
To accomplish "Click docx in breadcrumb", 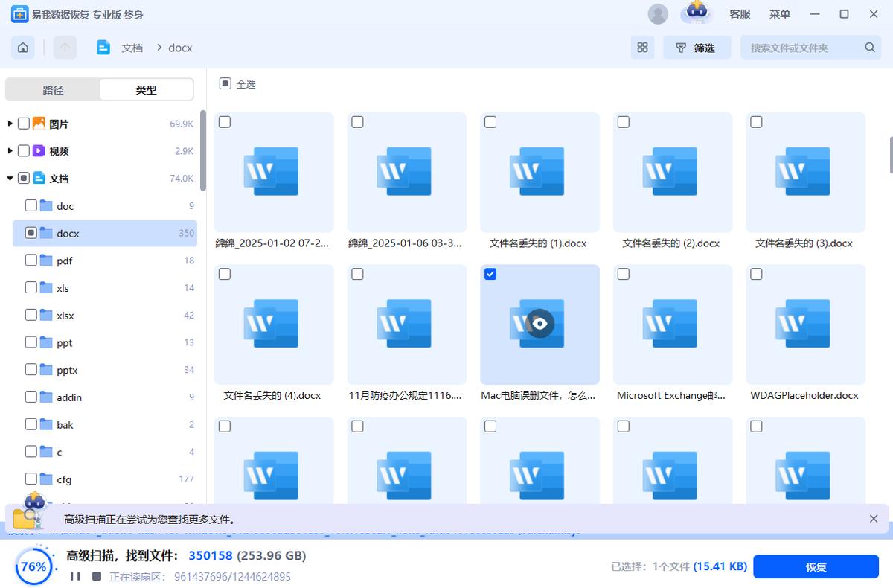I will (x=180, y=48).
